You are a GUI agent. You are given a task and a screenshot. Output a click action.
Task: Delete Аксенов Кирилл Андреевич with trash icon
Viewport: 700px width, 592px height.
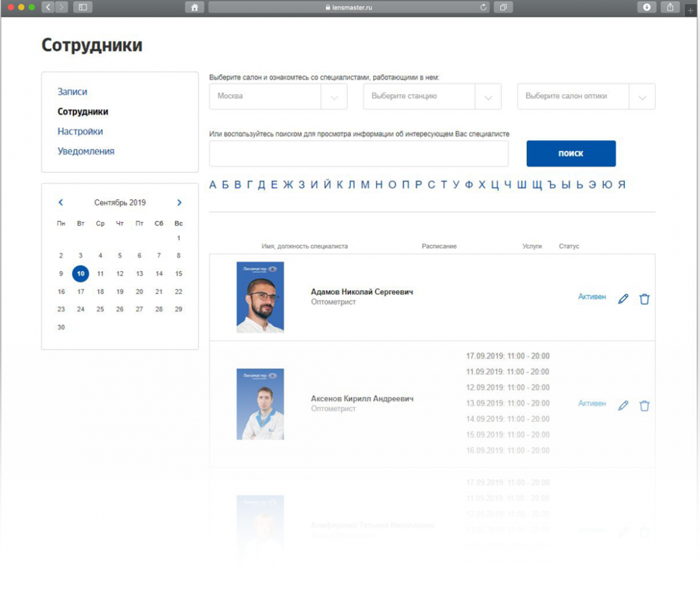[644, 405]
